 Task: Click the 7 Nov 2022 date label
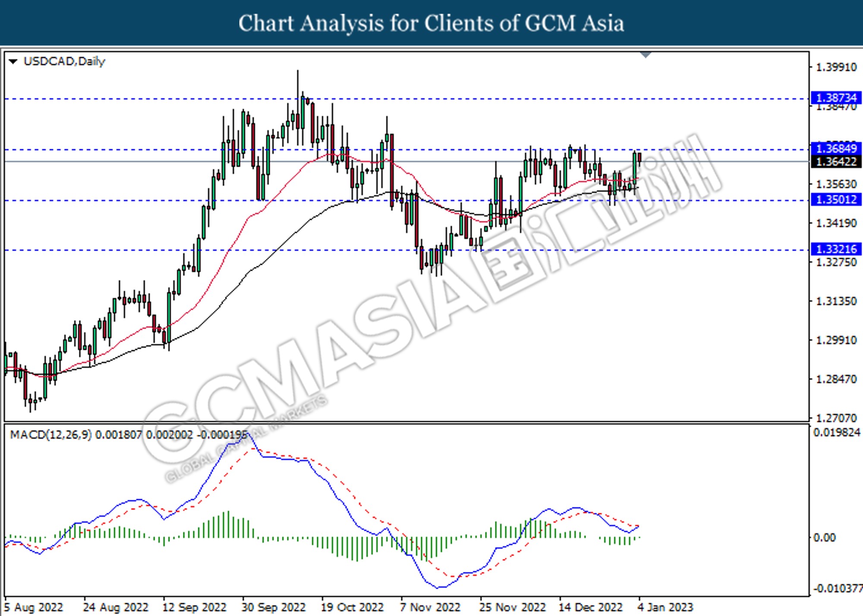(x=430, y=607)
